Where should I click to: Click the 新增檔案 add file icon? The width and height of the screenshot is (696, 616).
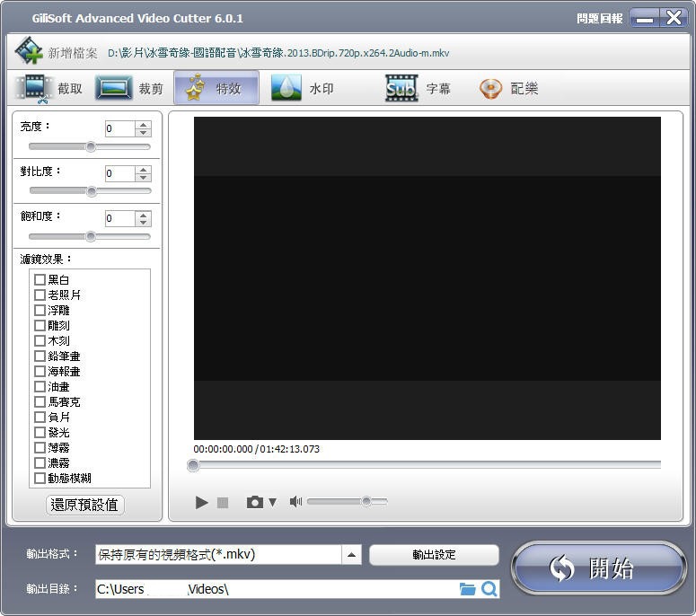[29, 51]
